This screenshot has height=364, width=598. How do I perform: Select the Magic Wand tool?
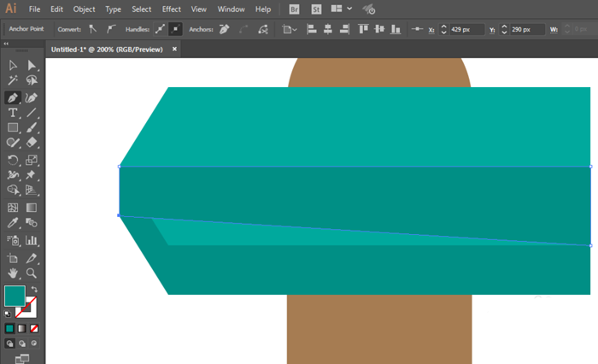click(x=13, y=80)
